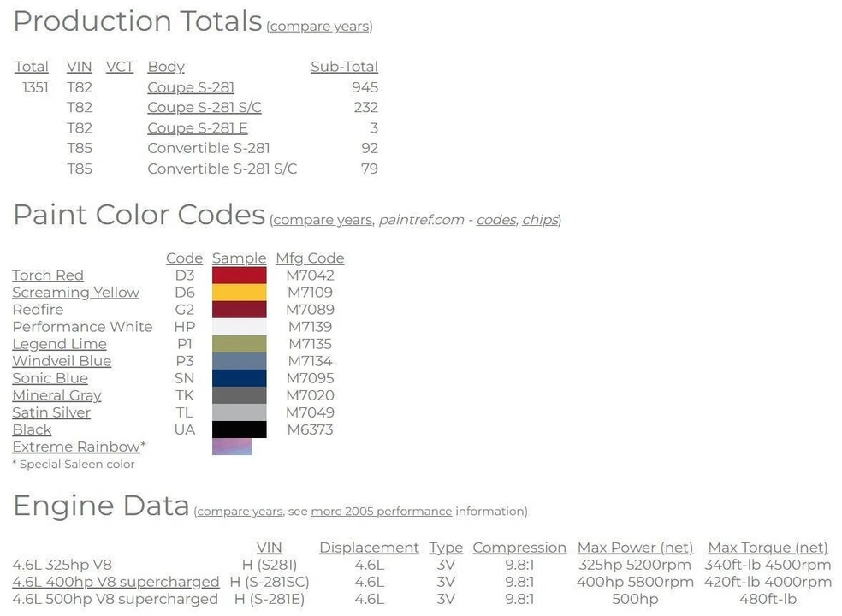Select the Convertible S-281 S/C row text

pyautogui.click(x=222, y=169)
